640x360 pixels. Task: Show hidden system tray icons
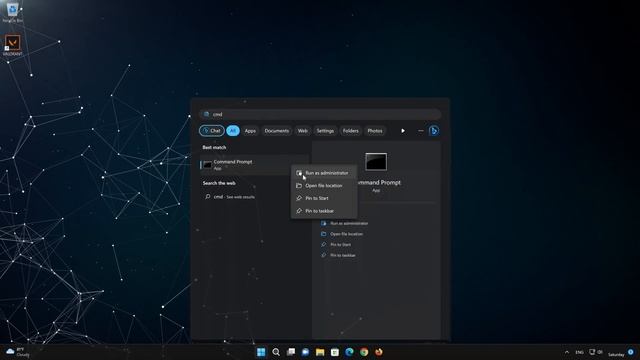pyautogui.click(x=567, y=352)
